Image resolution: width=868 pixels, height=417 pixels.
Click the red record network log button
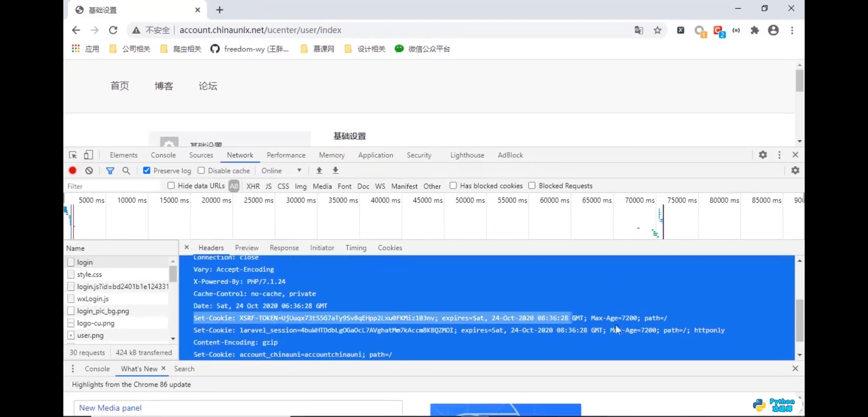point(73,170)
